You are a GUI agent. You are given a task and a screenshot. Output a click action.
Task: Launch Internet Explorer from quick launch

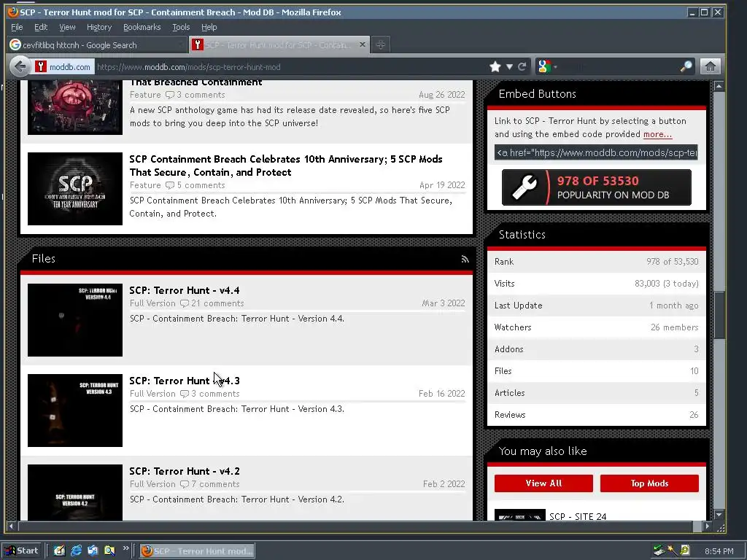76,551
